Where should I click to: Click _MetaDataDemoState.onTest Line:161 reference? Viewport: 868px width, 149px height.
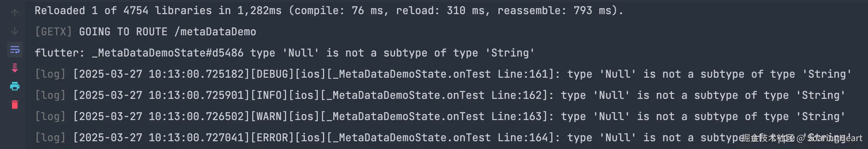tap(443, 74)
